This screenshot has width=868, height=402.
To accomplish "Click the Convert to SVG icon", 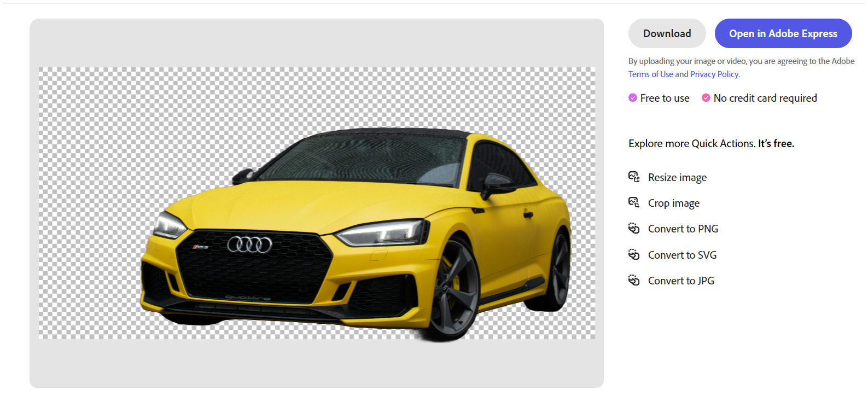I will 634,254.
